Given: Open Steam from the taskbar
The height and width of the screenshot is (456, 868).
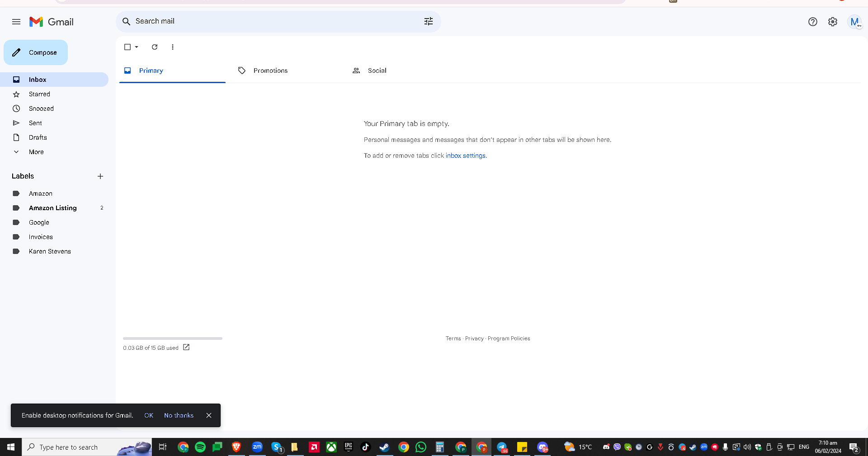Looking at the screenshot, I should point(384,447).
